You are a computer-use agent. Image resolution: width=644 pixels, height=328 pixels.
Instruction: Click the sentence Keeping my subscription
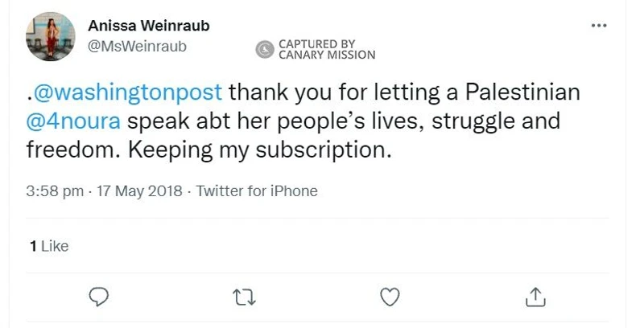click(x=275, y=150)
